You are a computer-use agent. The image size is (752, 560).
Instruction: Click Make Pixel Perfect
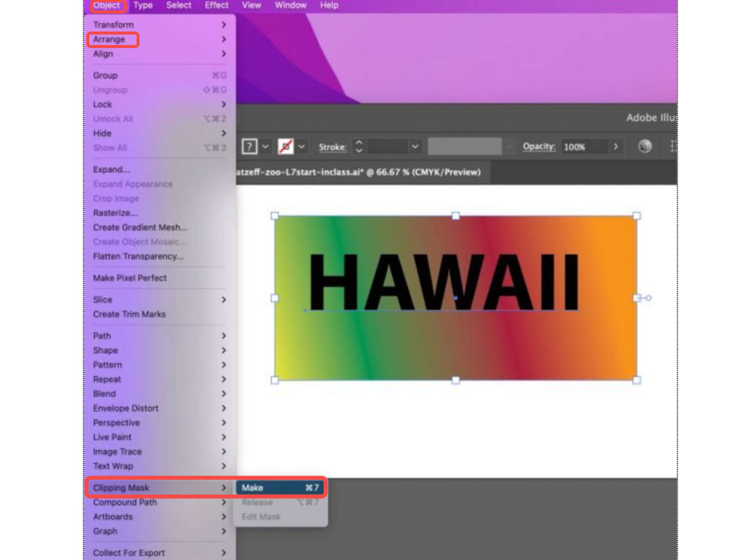coord(130,278)
